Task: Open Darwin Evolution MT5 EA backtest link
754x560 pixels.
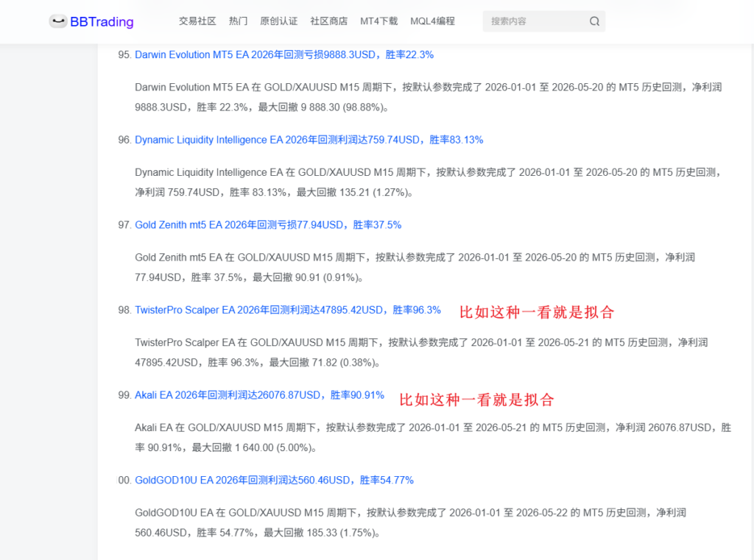Action: [x=284, y=54]
